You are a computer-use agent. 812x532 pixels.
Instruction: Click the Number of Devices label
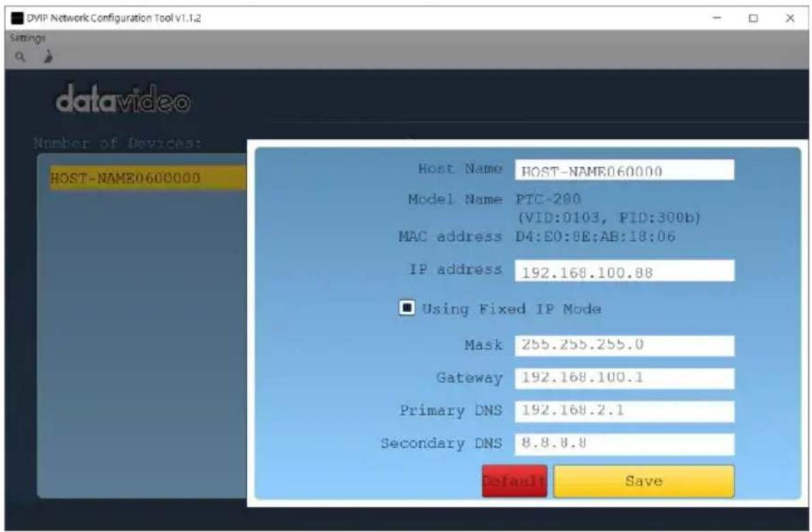[x=118, y=142]
